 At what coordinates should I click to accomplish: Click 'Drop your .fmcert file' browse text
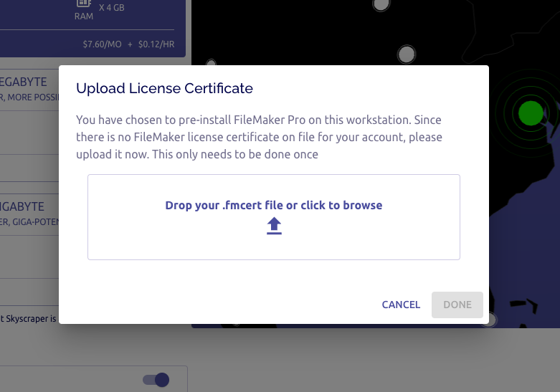click(x=274, y=205)
